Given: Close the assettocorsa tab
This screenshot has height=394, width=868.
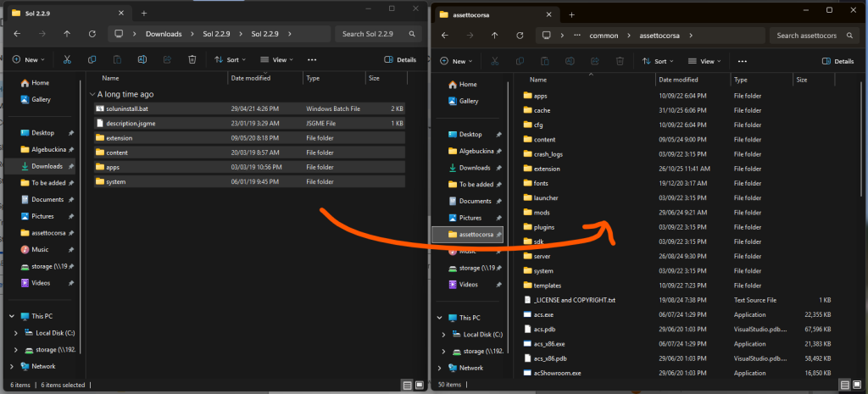Looking at the screenshot, I should coord(549,15).
